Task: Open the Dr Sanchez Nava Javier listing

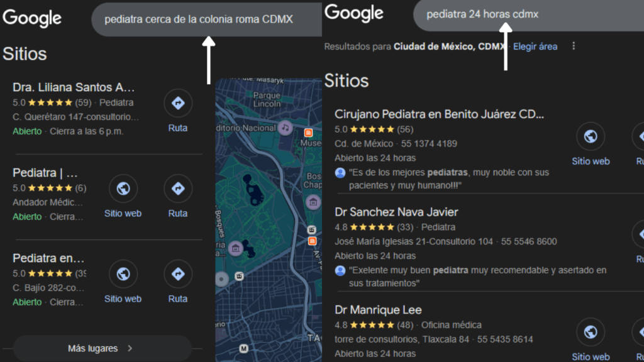Action: coord(396,212)
